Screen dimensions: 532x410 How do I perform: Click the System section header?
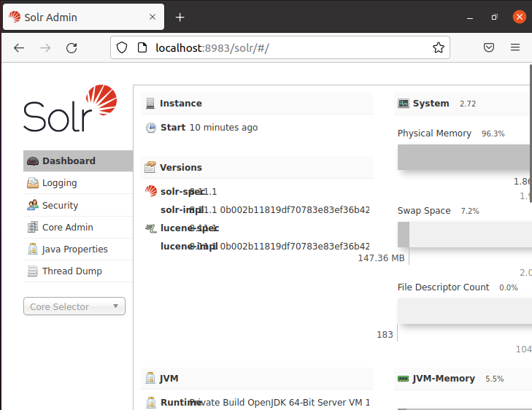pos(463,103)
